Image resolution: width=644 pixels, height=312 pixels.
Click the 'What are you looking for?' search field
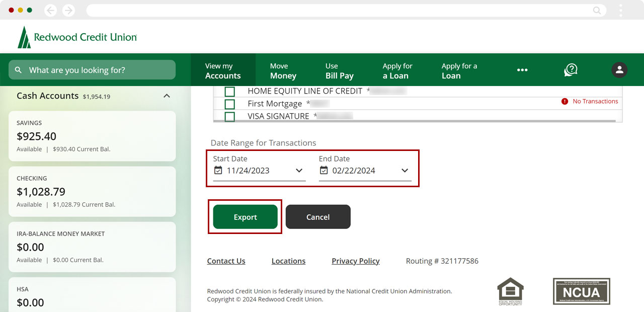pos(92,70)
